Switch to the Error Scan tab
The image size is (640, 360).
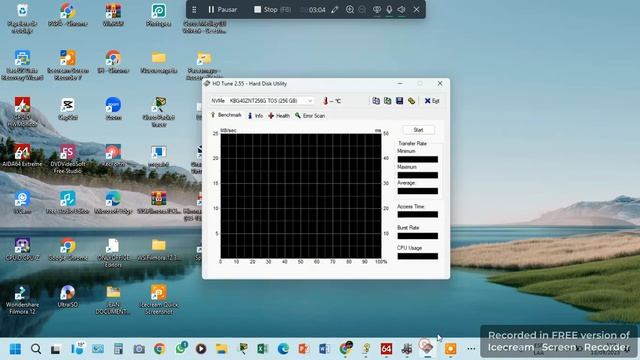[x=310, y=116]
